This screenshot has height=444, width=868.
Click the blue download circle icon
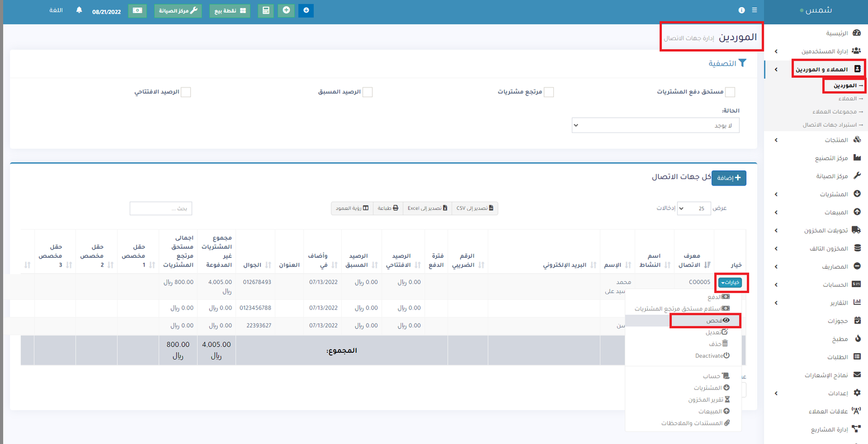306,10
